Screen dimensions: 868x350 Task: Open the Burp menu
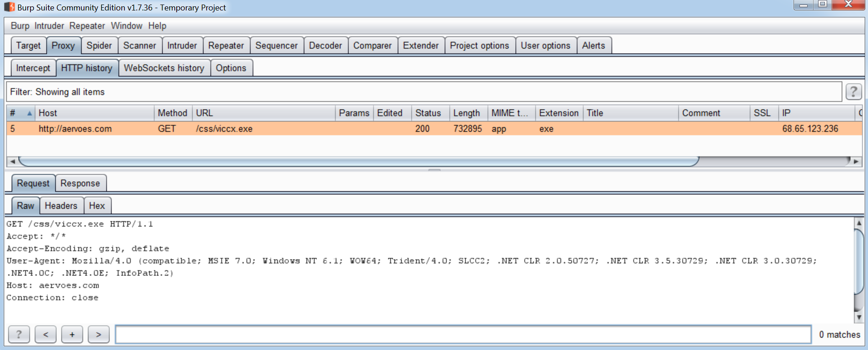click(x=20, y=26)
